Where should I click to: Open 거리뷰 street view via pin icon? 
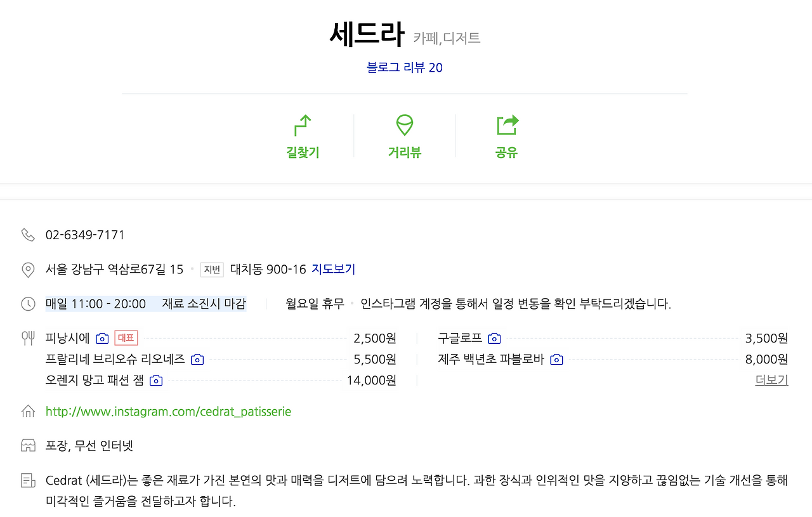click(x=404, y=125)
